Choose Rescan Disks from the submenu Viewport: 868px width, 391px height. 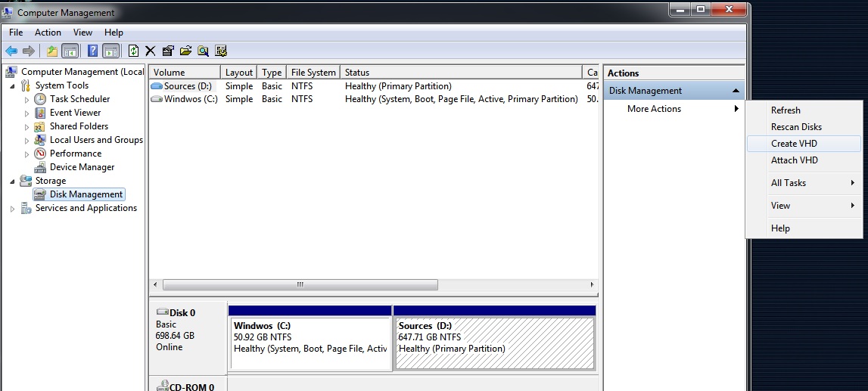tap(804, 126)
